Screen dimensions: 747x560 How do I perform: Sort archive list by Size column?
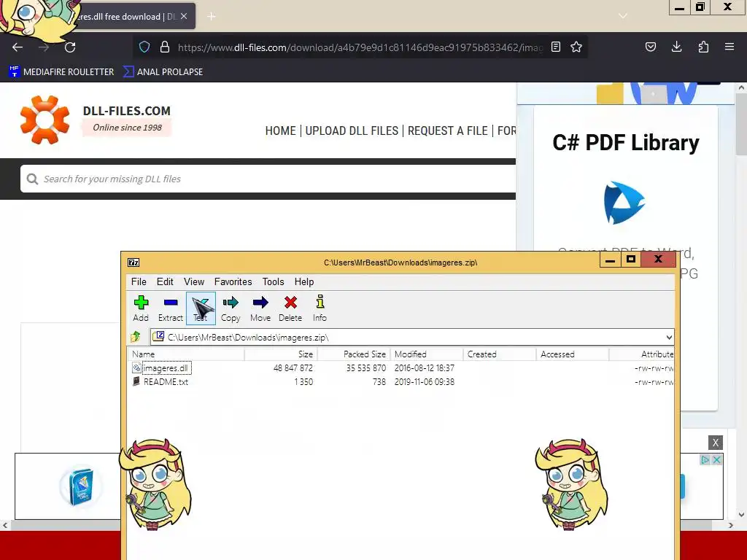click(x=281, y=354)
